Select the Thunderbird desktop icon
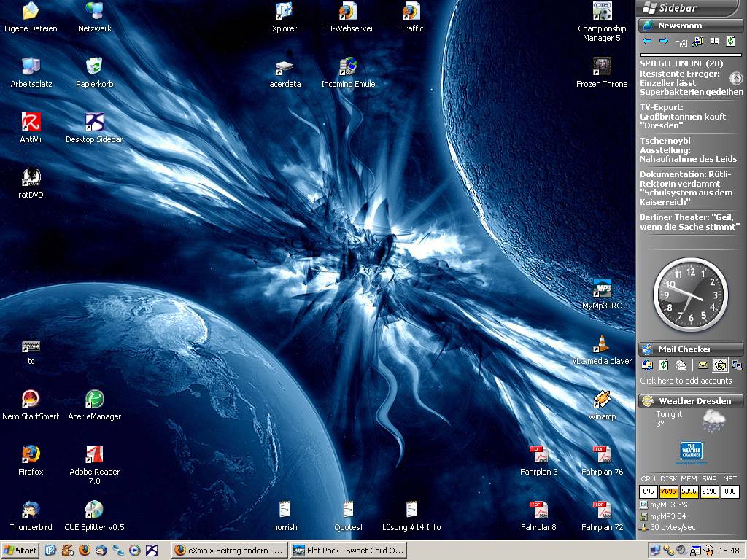Image resolution: width=747 pixels, height=560 pixels. [x=31, y=516]
